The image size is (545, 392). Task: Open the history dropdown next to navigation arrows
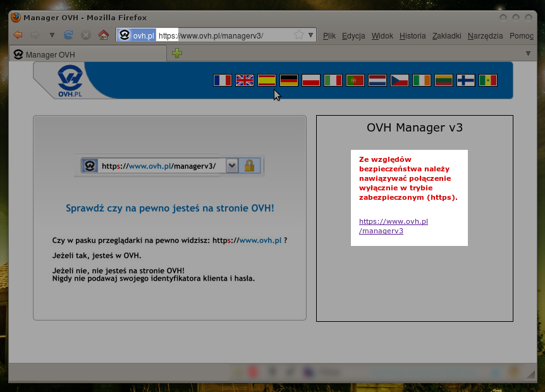point(52,35)
